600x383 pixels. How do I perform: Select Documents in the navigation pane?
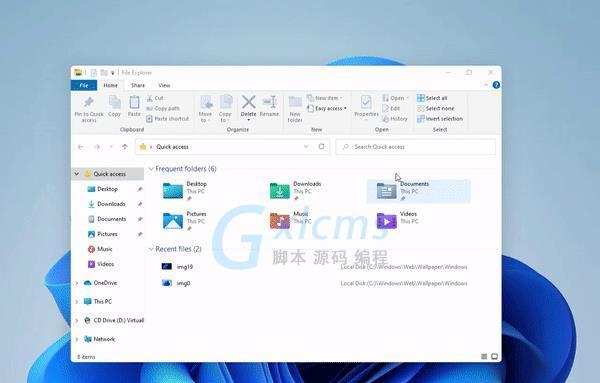[112, 219]
